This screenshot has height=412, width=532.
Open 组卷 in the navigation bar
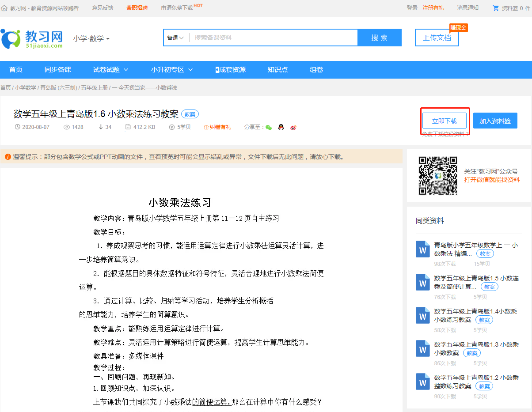point(316,70)
